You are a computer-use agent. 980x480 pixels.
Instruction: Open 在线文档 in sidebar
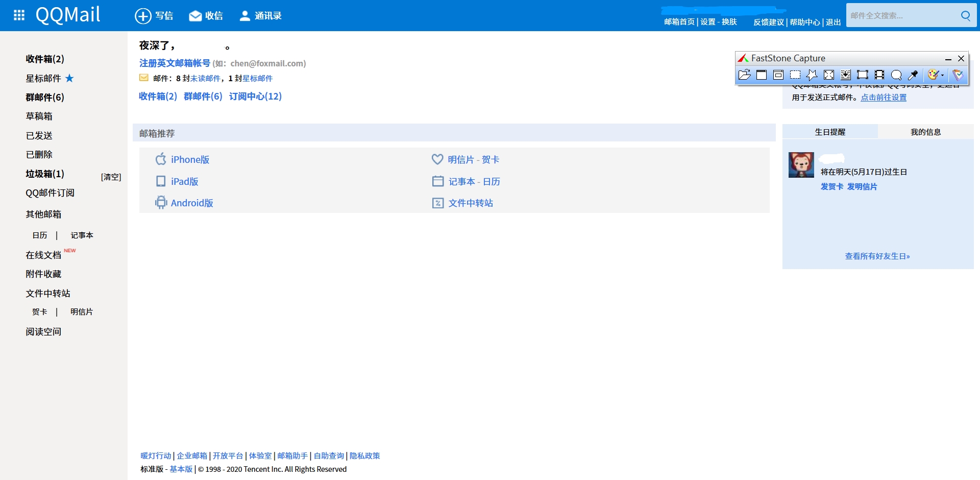pyautogui.click(x=43, y=255)
